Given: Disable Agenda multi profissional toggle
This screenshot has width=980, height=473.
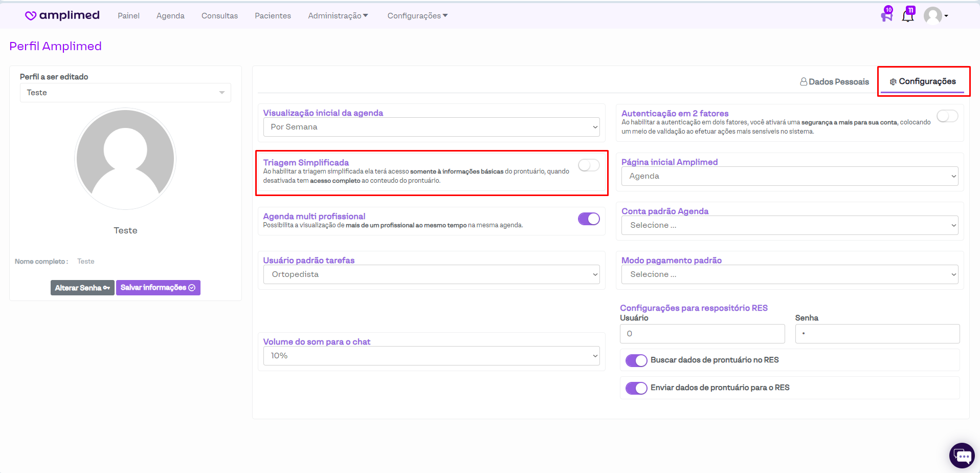Looking at the screenshot, I should point(589,219).
